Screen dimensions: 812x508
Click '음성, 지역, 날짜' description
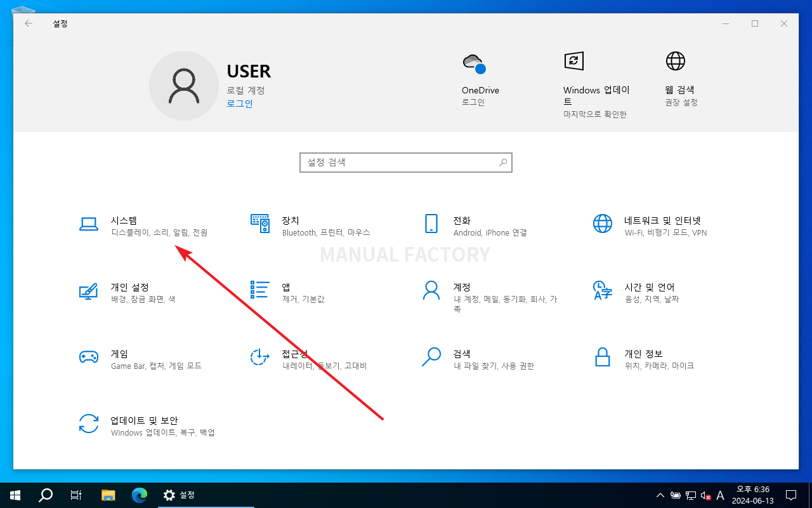652,299
